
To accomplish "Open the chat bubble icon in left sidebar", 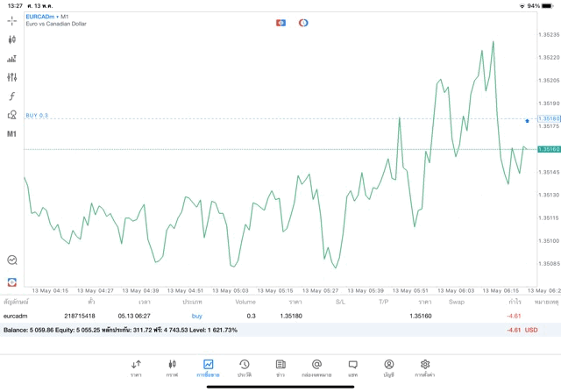I will click(x=12, y=260).
